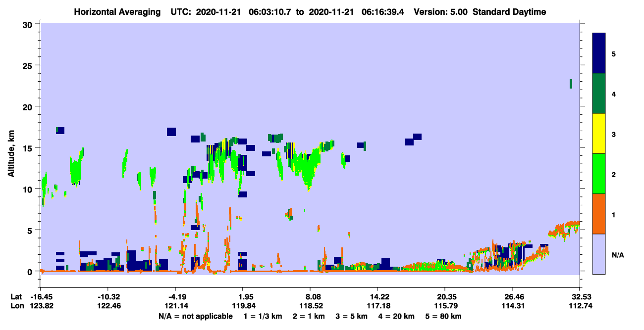The height and width of the screenshot is (330, 644).
Task: Click the isolated green feature near 22 km altitude
Action: click(571, 84)
